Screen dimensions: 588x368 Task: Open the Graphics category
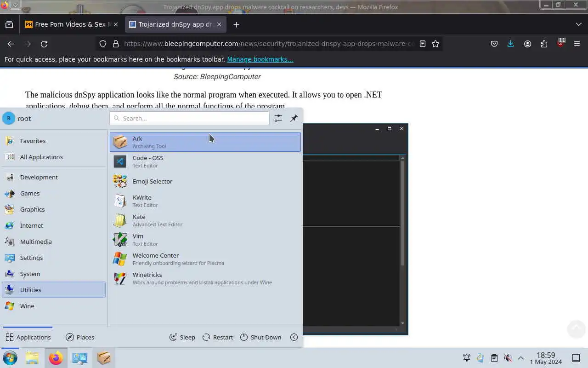54,209
